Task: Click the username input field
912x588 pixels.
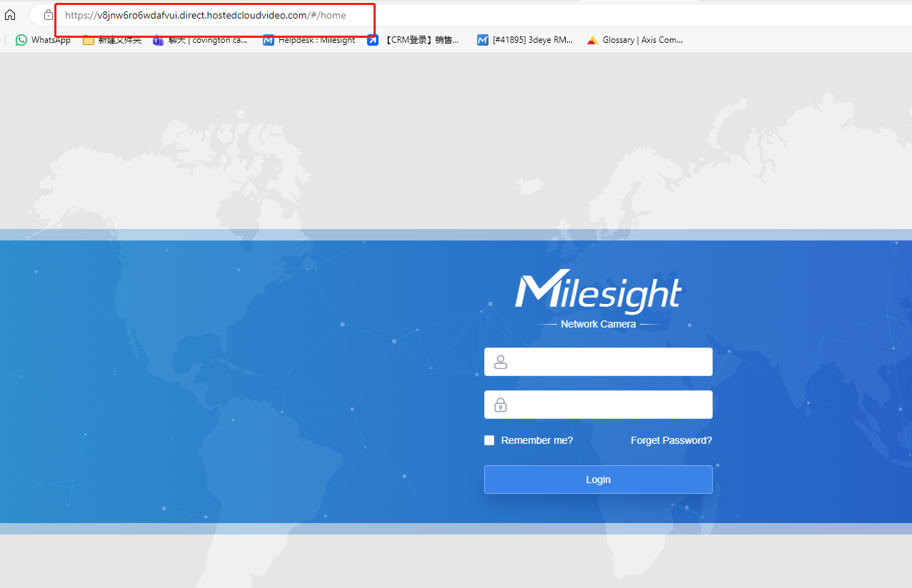Action: 598,362
